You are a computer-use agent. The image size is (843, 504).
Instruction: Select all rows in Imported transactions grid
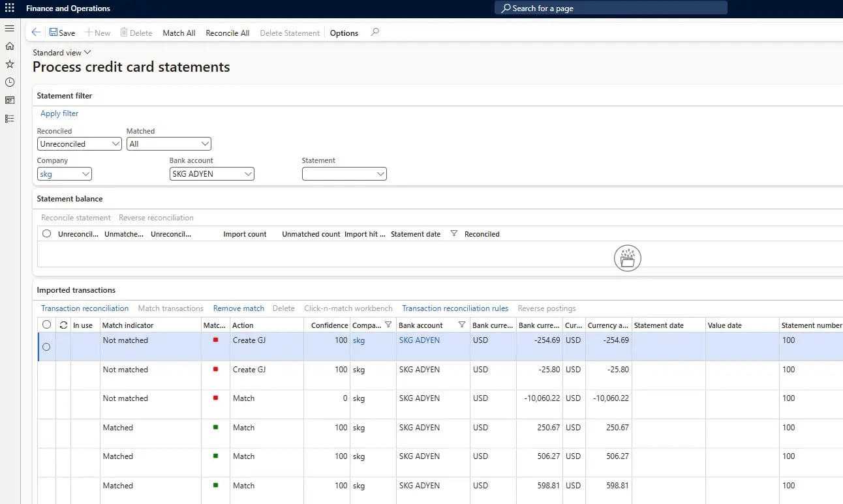point(46,325)
